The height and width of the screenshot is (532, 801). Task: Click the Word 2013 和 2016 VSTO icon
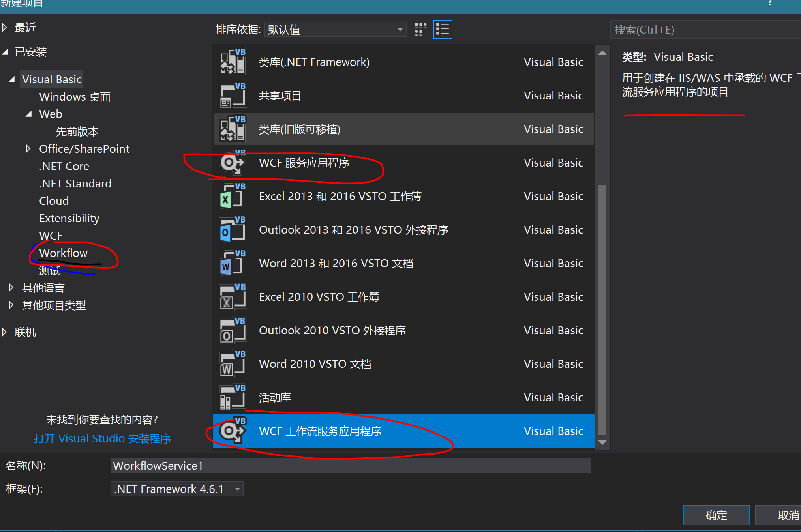pyautogui.click(x=233, y=263)
